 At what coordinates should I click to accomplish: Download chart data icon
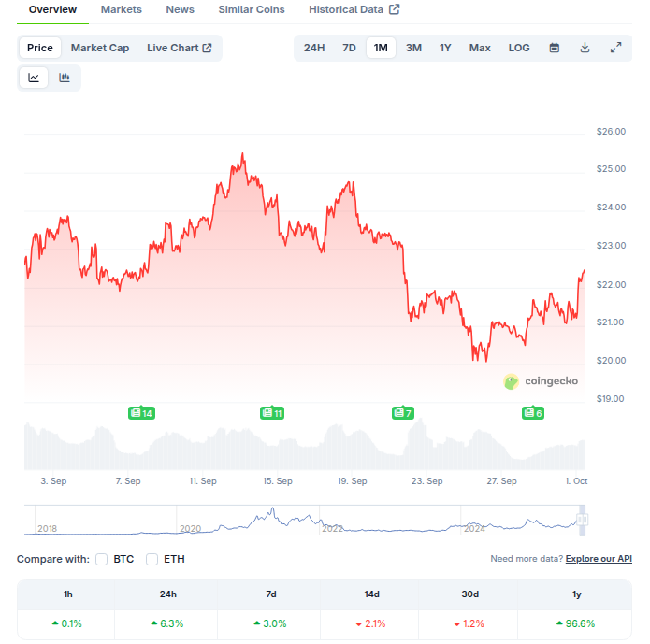click(585, 48)
